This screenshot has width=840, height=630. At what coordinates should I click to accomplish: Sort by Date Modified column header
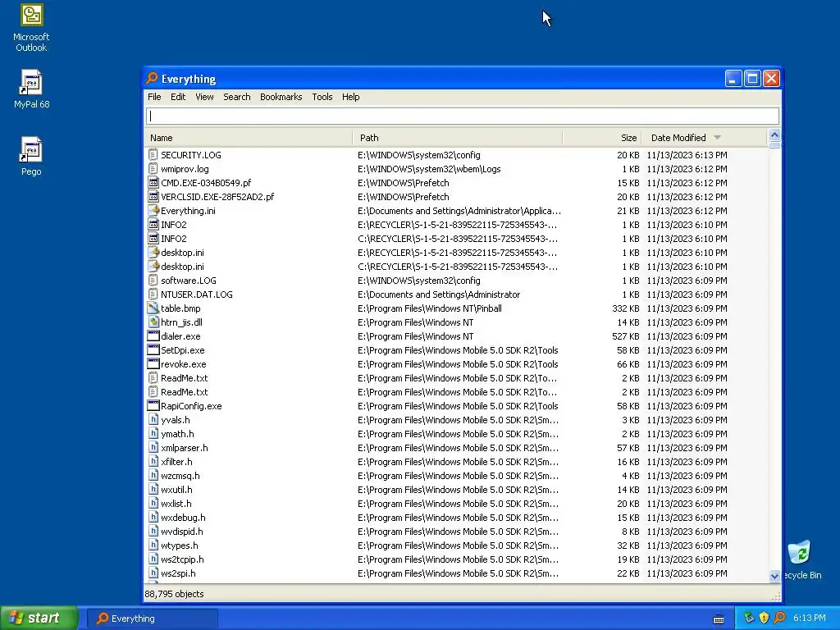pos(704,138)
